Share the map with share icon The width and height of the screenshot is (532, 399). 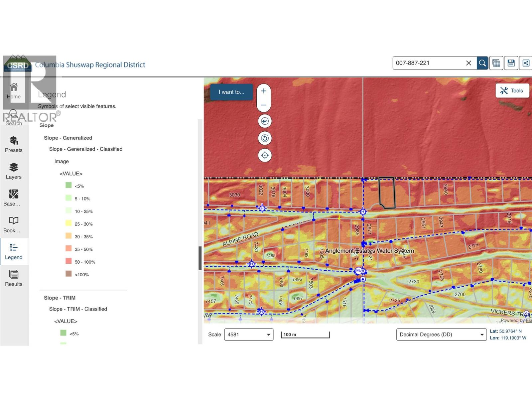coord(526,63)
